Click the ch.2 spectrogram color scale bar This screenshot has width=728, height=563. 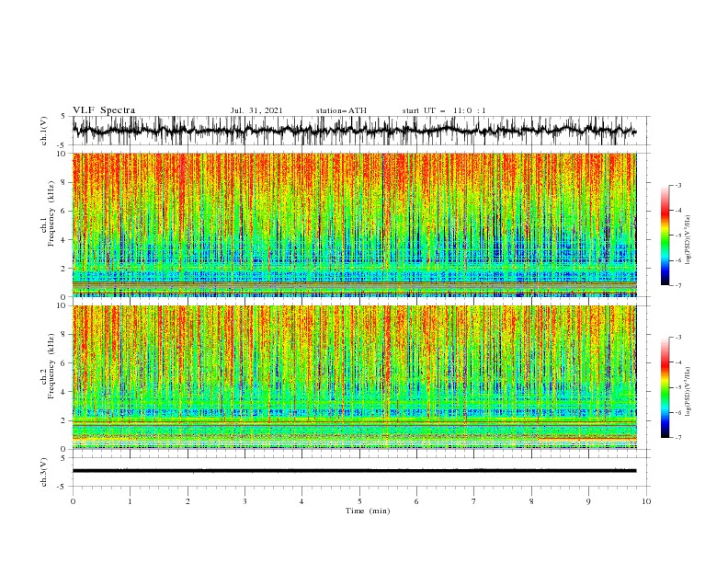click(665, 387)
